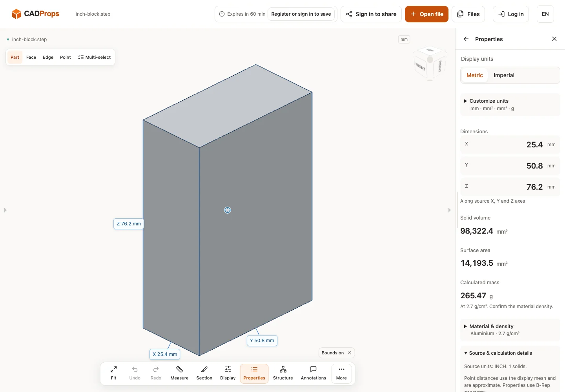
Task: Click the mm units badge in viewport
Action: click(x=404, y=39)
